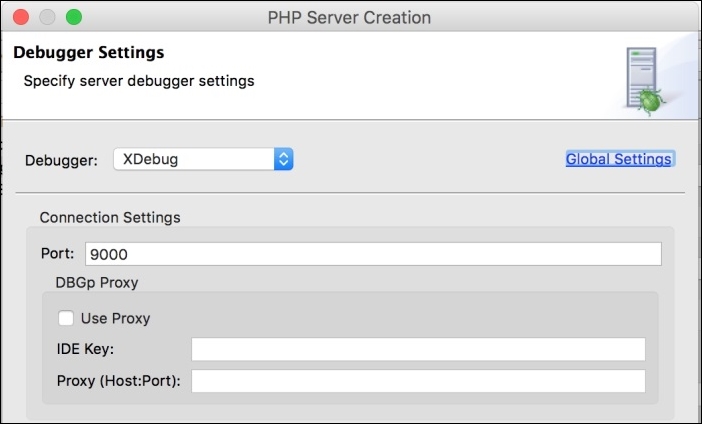The image size is (702, 424).
Task: Open the Debugger dropdown showing XDebug
Action: pyautogui.click(x=203, y=159)
